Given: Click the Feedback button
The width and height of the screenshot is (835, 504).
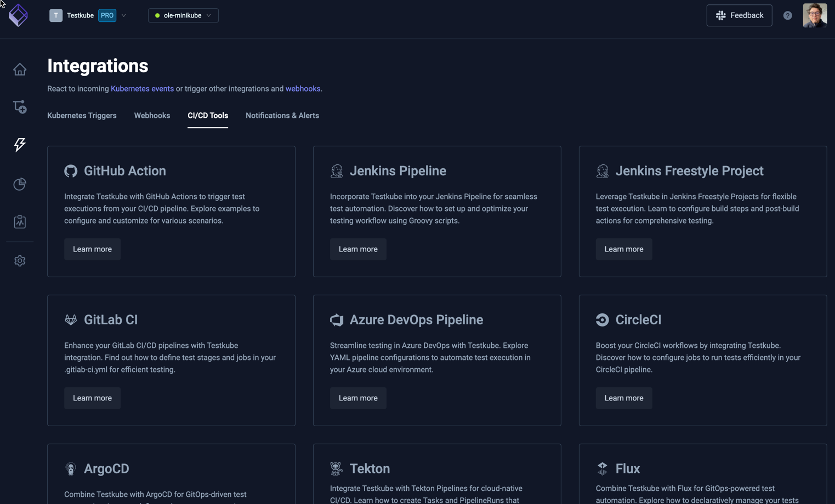Looking at the screenshot, I should (739, 15).
